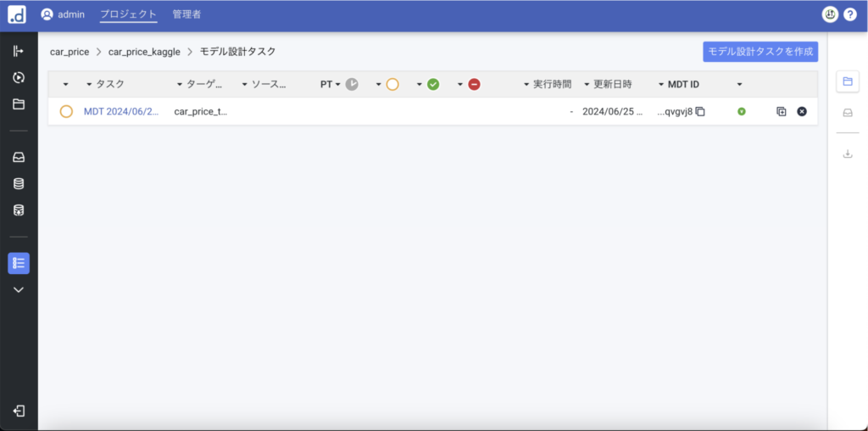Open the folder icon in left sidebar
The image size is (868, 431).
pos(19,104)
